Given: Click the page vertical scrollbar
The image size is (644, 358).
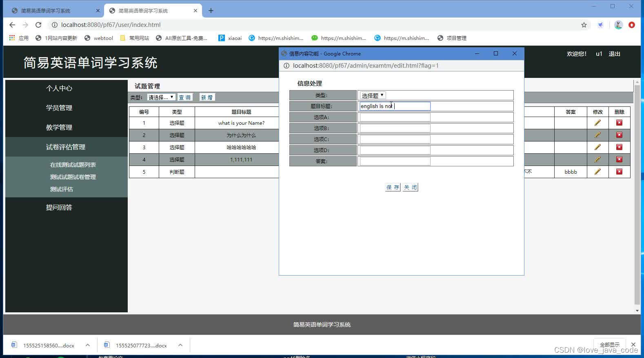Looking at the screenshot, I should (637, 196).
